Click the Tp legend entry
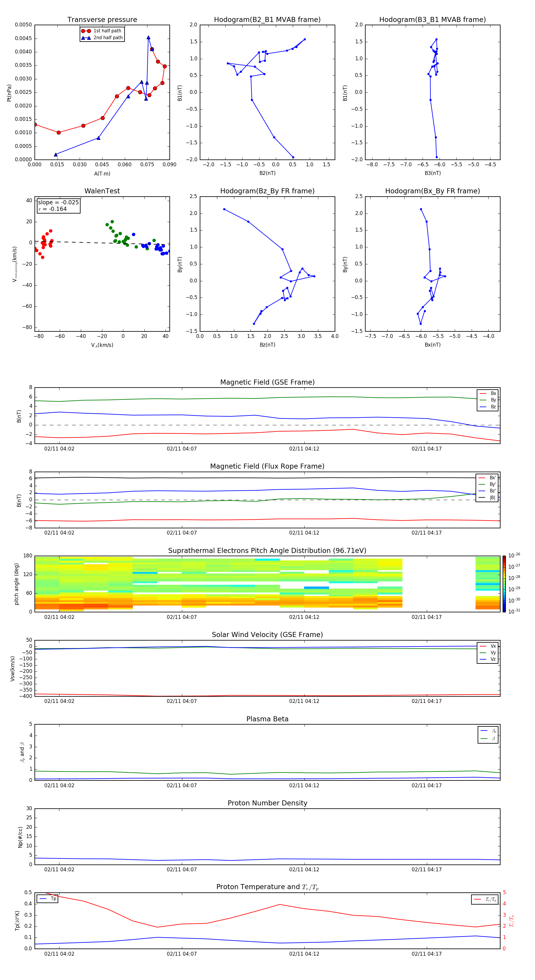The height and width of the screenshot is (980, 535). click(x=48, y=899)
